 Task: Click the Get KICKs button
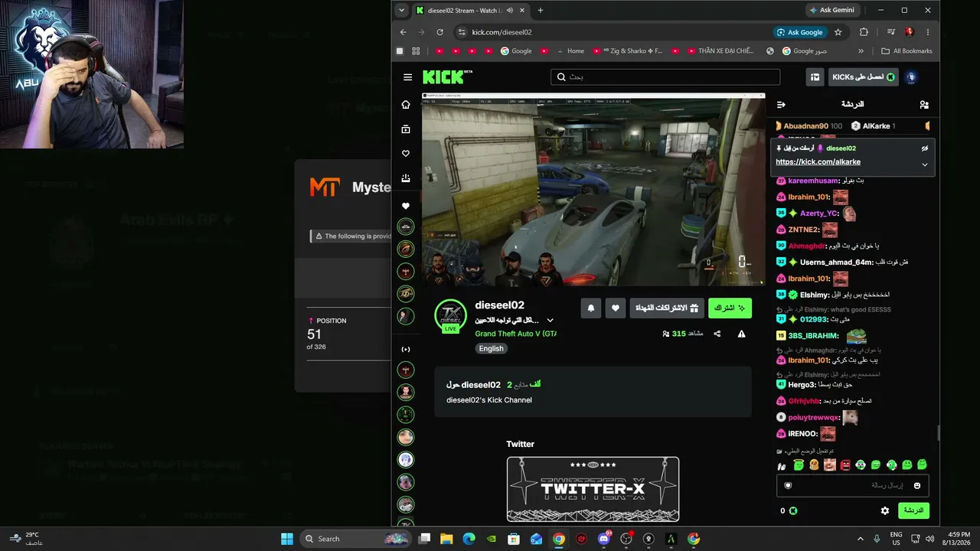[864, 77]
